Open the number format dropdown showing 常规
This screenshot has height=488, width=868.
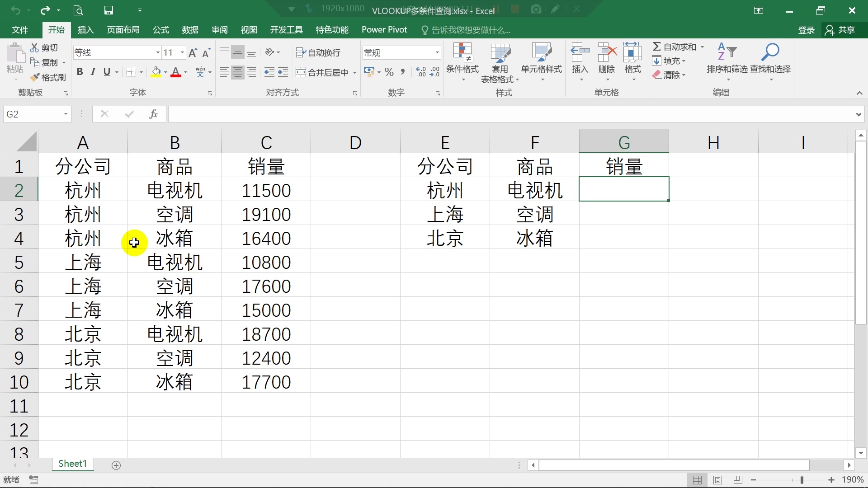(437, 52)
